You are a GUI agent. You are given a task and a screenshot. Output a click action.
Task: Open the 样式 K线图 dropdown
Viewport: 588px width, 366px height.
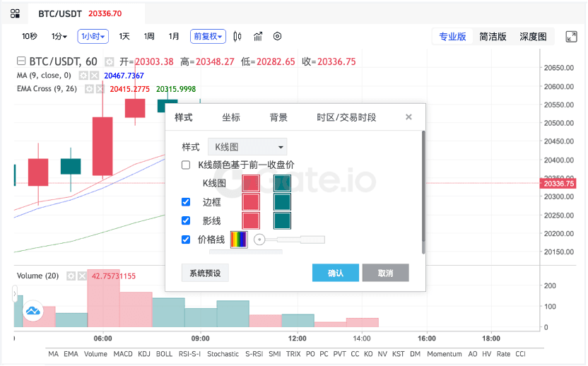247,147
